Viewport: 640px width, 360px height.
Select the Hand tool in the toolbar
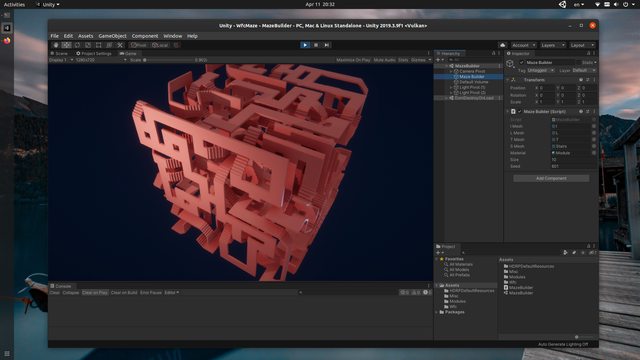point(56,45)
